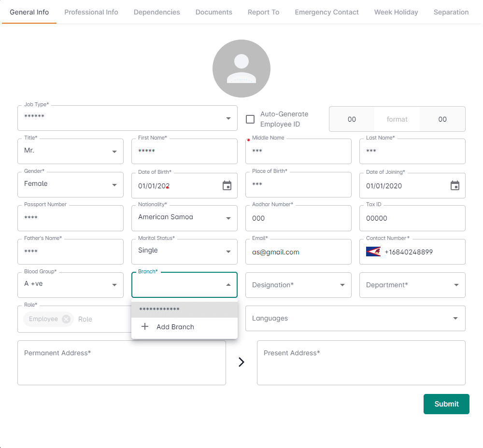
Task: Switch to the Professional Info tab
Action: coord(91,12)
